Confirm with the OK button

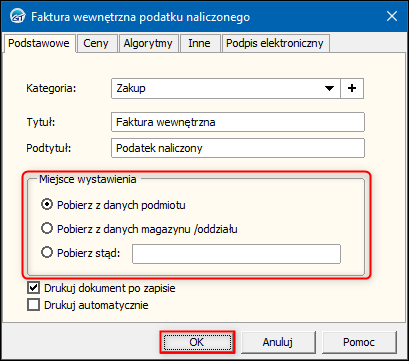pos(197,342)
